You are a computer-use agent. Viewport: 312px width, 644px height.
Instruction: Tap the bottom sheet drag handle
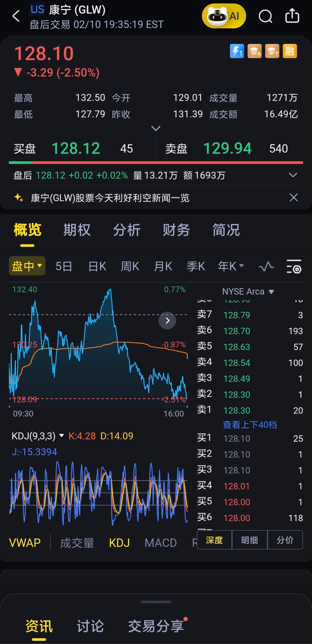click(156, 602)
